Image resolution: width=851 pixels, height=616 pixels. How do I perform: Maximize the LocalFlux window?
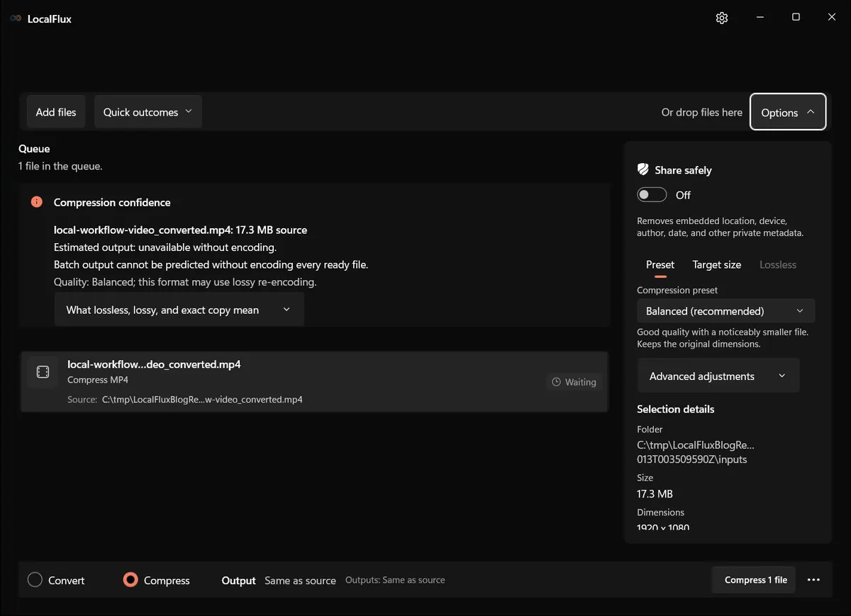pos(796,17)
